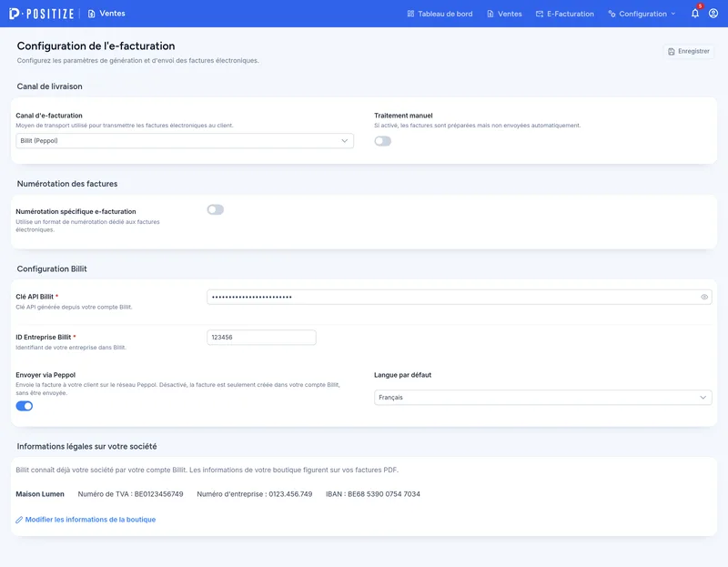The width and height of the screenshot is (728, 567).
Task: Open Langue par défaut dropdown
Action: pyautogui.click(x=542, y=398)
